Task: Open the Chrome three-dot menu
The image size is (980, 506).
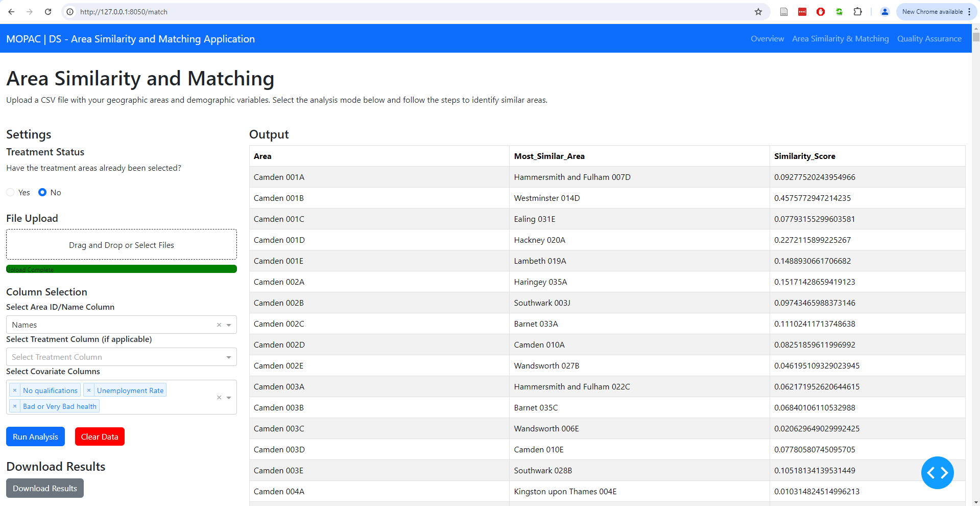Action: pyautogui.click(x=969, y=12)
